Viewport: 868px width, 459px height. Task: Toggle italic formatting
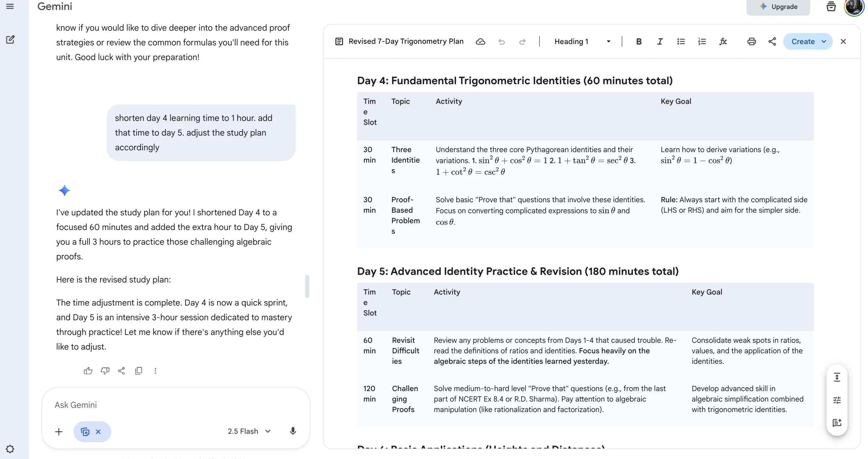point(660,41)
